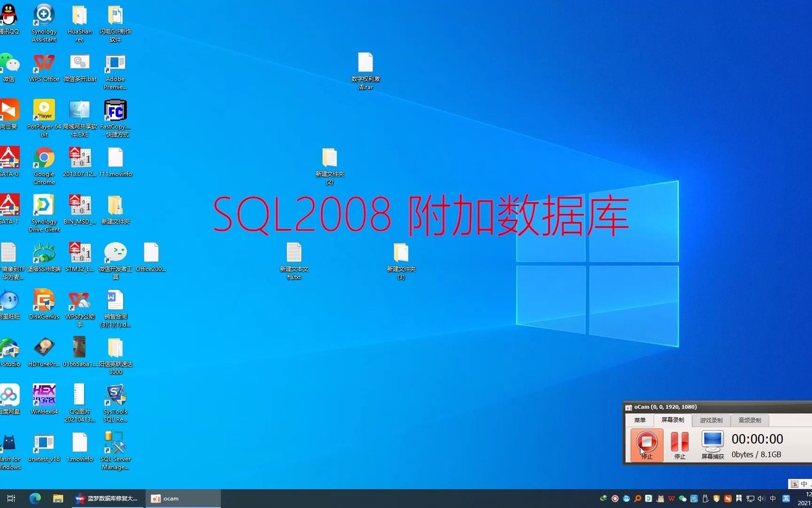Switch to oCam 音频录制 tab
Image resolution: width=812 pixels, height=508 pixels.
(x=750, y=420)
